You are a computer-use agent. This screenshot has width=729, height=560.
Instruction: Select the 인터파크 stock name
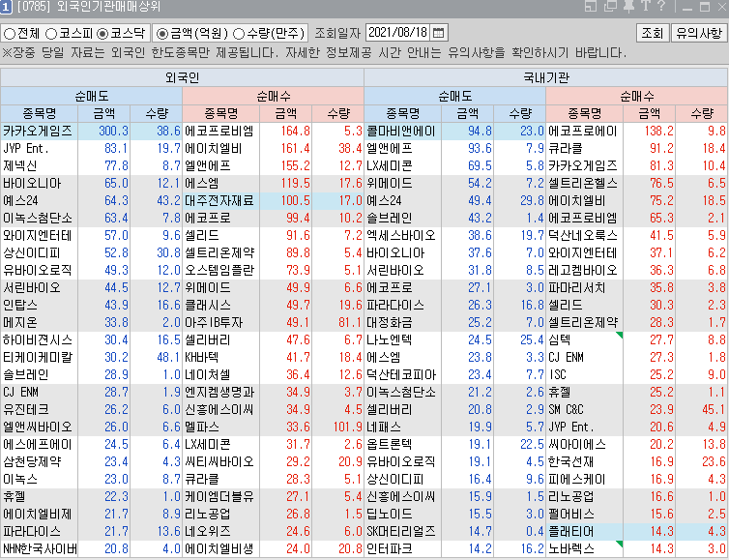390,548
